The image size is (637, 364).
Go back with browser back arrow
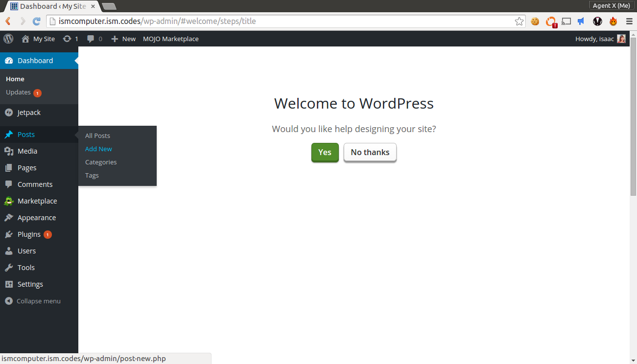(8, 21)
